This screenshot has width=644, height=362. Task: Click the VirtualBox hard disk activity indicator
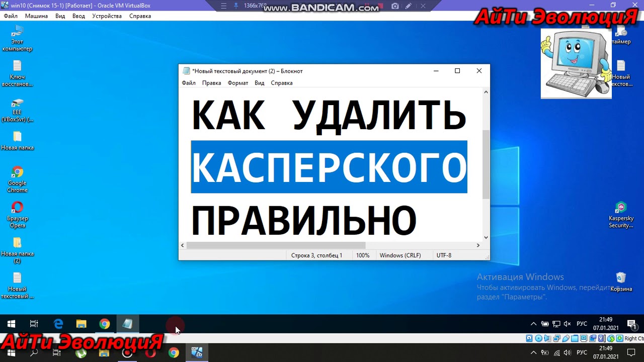(x=529, y=338)
